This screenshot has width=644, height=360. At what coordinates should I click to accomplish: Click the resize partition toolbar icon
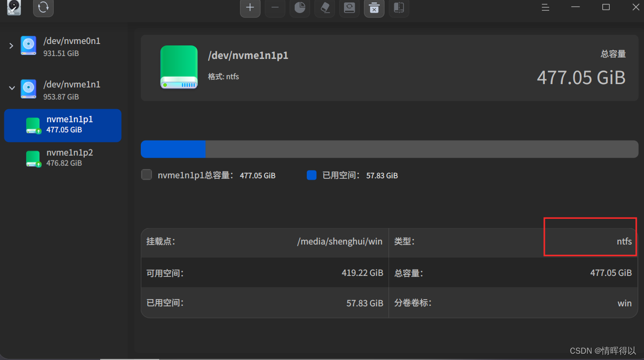pyautogui.click(x=399, y=8)
